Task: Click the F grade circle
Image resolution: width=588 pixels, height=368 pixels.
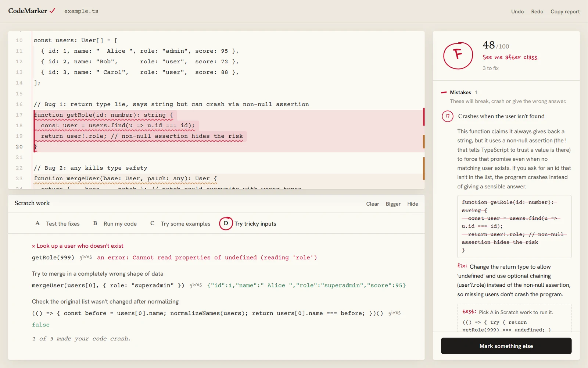Action: 458,56
